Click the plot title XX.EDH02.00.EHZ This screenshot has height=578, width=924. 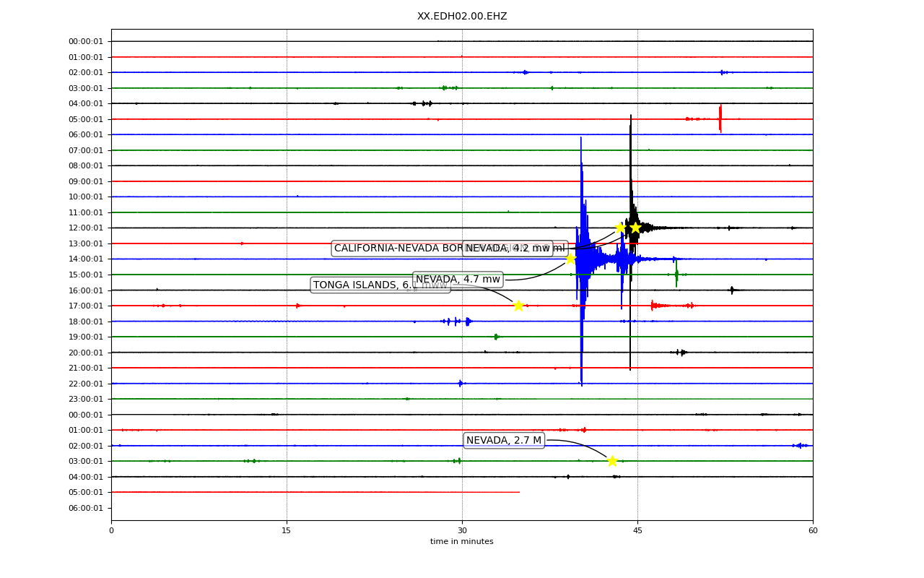[x=462, y=17]
